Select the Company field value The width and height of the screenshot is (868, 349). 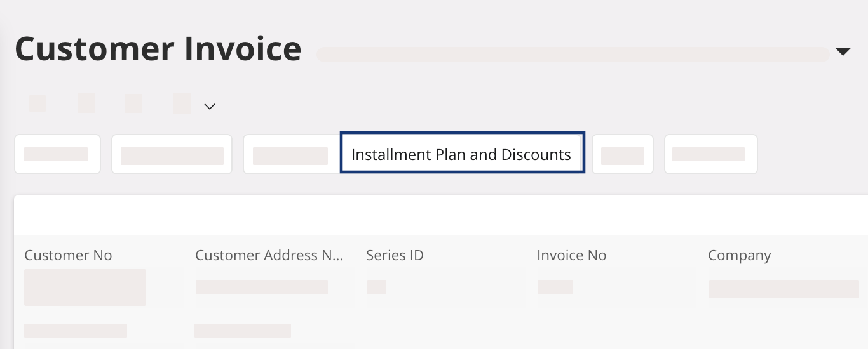(783, 289)
